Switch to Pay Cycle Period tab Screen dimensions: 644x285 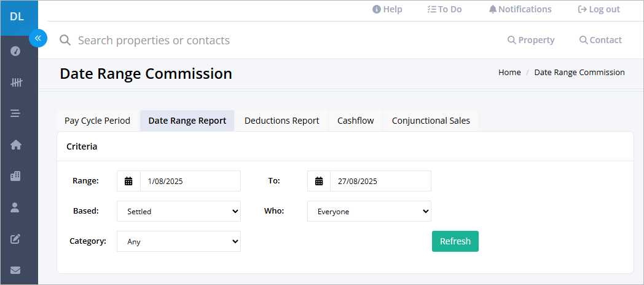coord(97,121)
